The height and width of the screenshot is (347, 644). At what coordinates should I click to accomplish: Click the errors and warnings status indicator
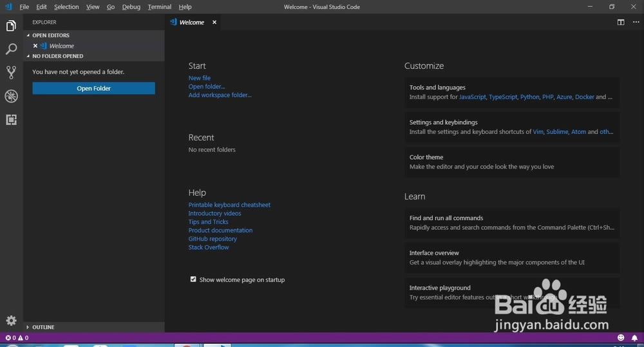[x=17, y=337]
